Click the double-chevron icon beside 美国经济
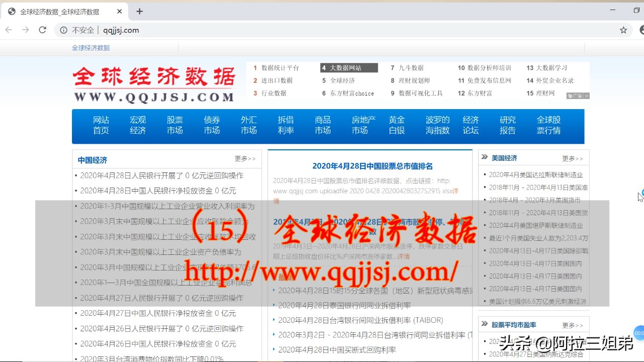 click(484, 157)
